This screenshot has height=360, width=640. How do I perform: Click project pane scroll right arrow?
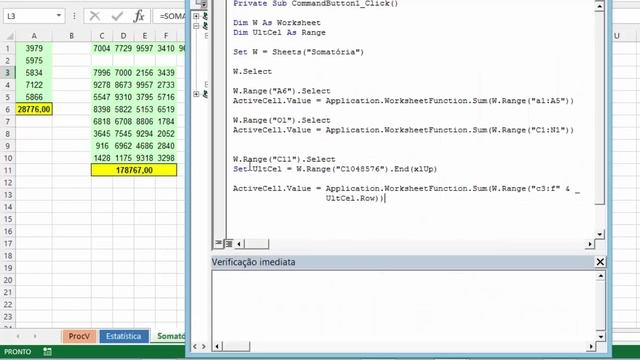point(204,347)
